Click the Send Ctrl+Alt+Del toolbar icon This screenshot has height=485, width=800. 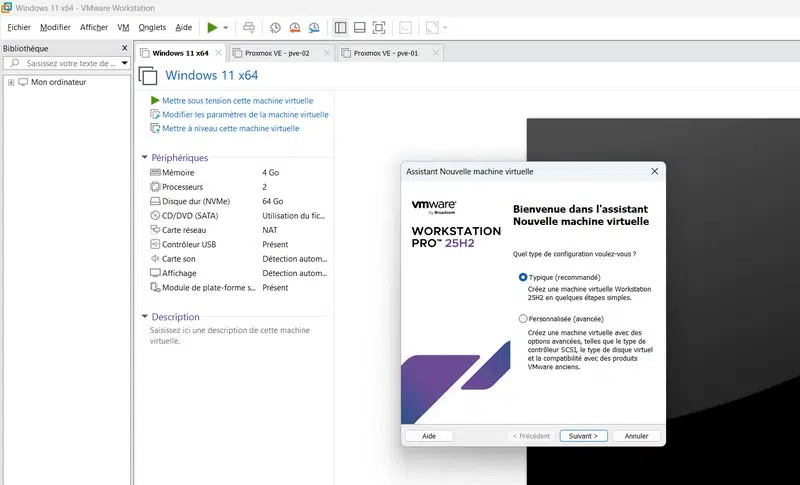(x=248, y=28)
